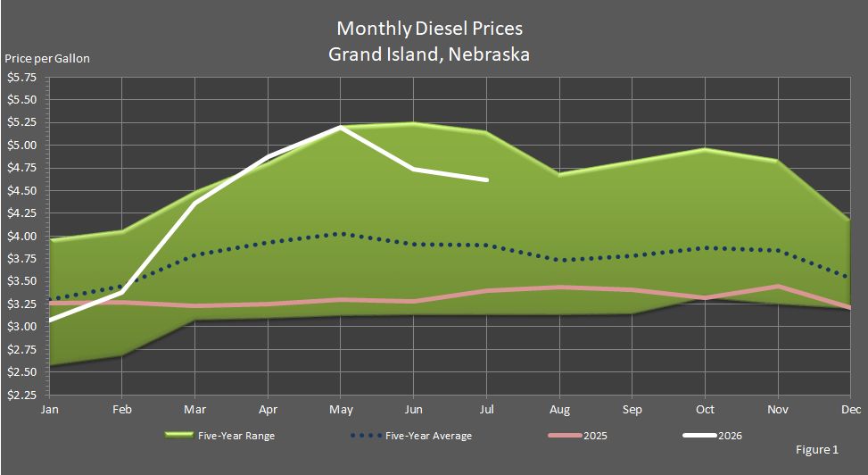This screenshot has width=868, height=475.
Task: Click the Five-Year Average dotted legend marker
Action: point(366,436)
